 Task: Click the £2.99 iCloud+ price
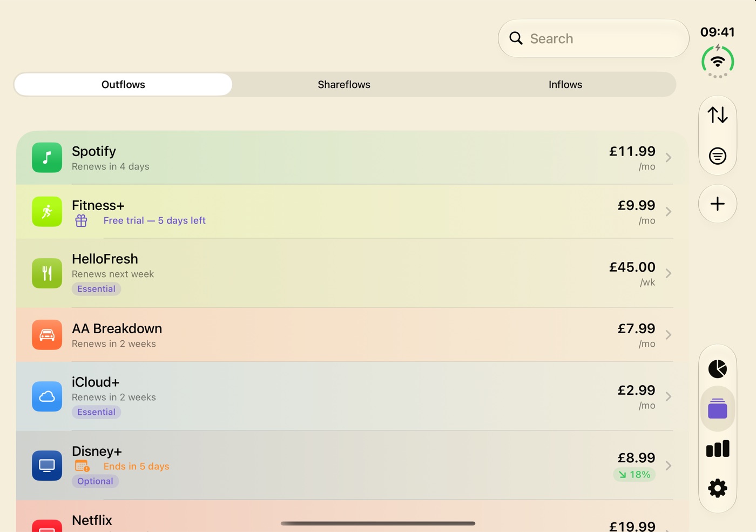click(636, 390)
